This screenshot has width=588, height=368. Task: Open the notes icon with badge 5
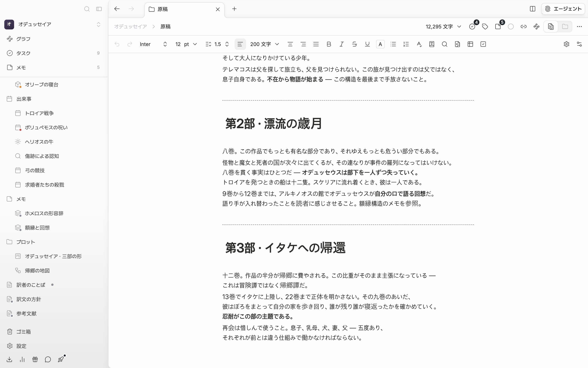pyautogui.click(x=498, y=27)
